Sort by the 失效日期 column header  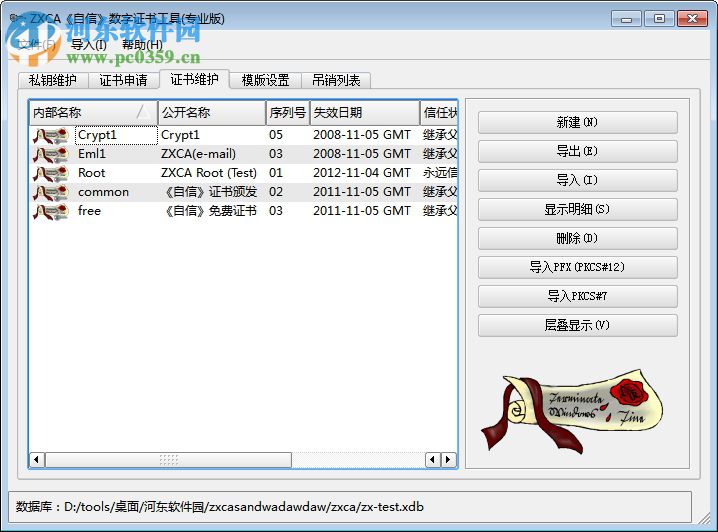[x=364, y=113]
